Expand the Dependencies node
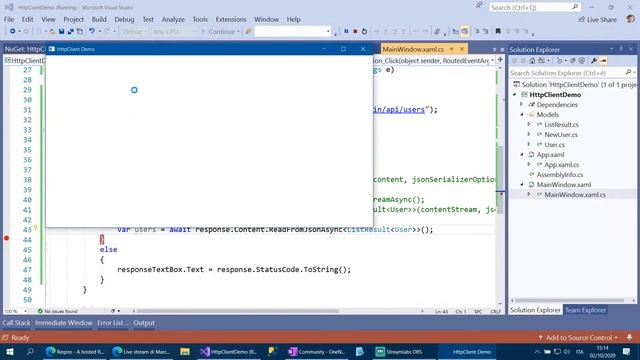640x360 pixels. click(x=522, y=104)
